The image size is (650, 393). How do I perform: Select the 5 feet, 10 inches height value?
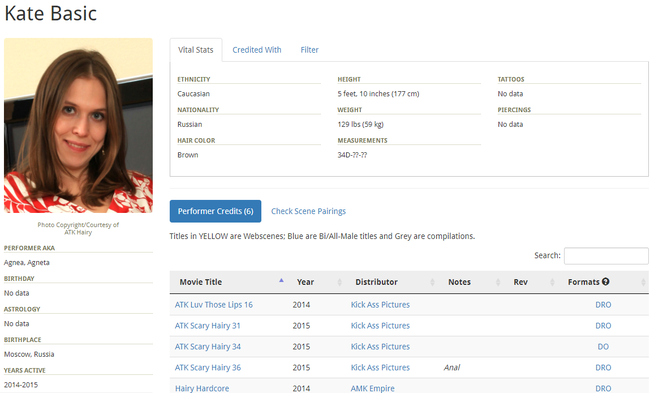point(378,94)
